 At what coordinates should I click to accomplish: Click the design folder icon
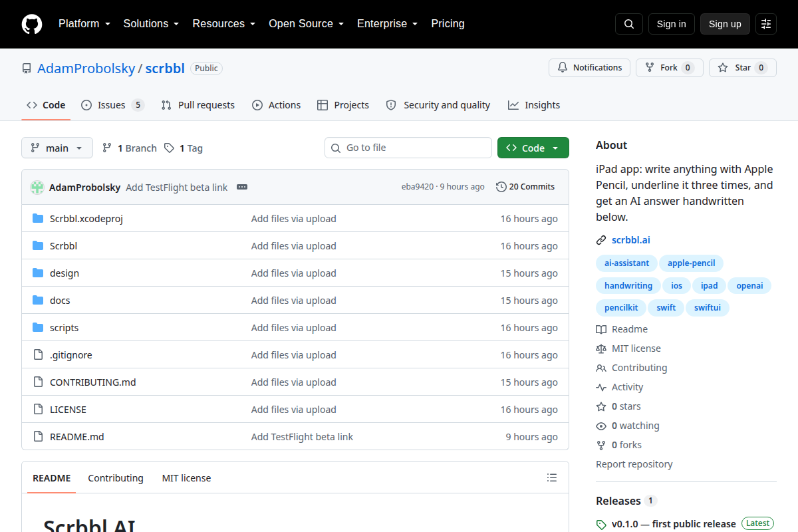click(38, 273)
